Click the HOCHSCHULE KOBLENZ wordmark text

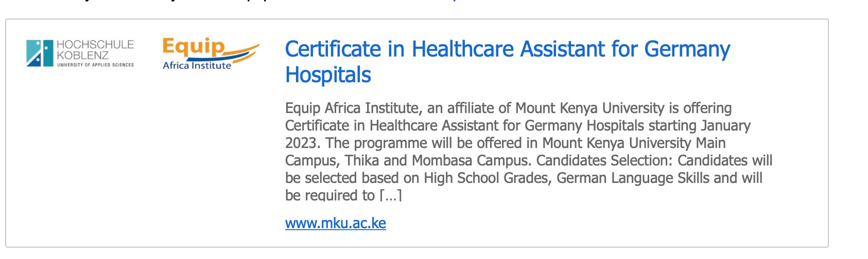pos(95,50)
